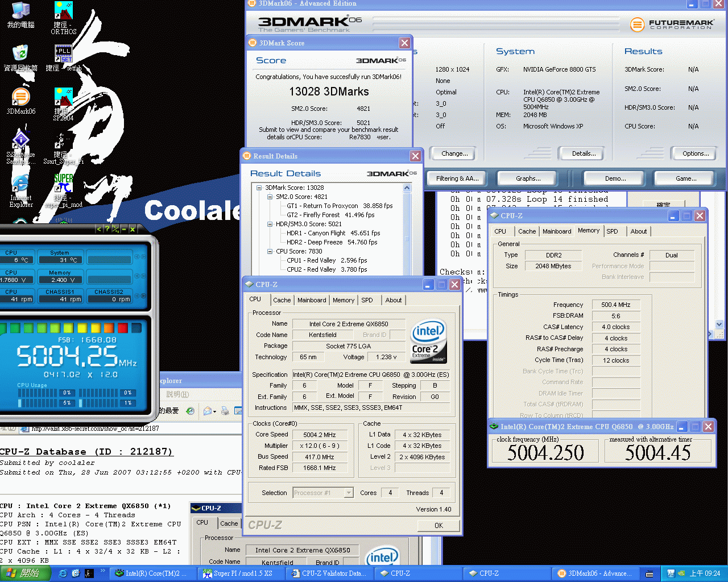Select the HDR1 - Canyon Flight result row

pos(333,233)
